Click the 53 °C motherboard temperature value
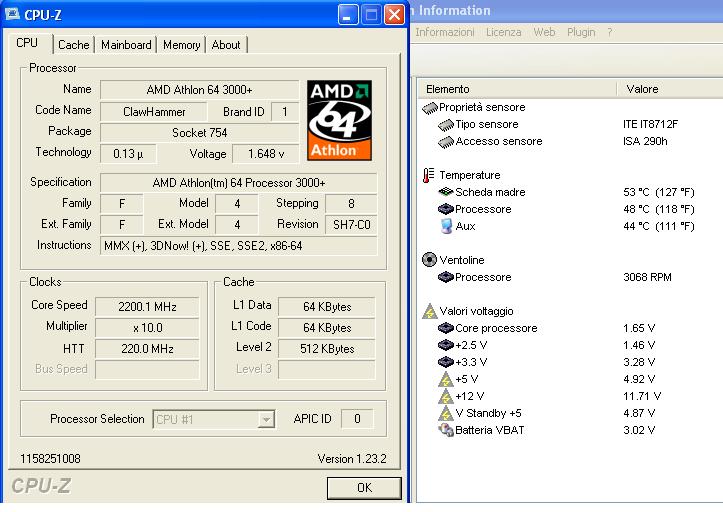This screenshot has width=723, height=512. 658,192
